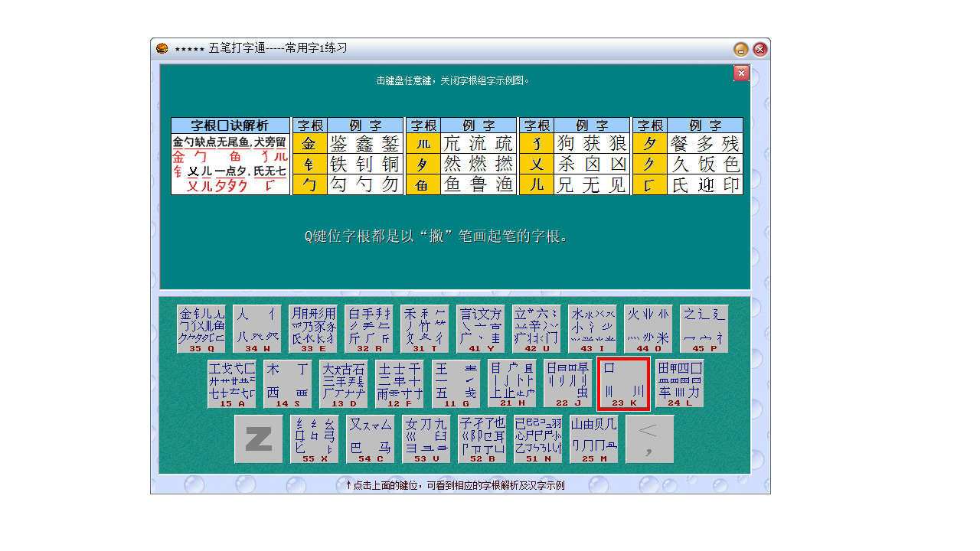Select the Q key with 金 radicals
Viewport: 980px width, 551px height.
click(x=202, y=328)
